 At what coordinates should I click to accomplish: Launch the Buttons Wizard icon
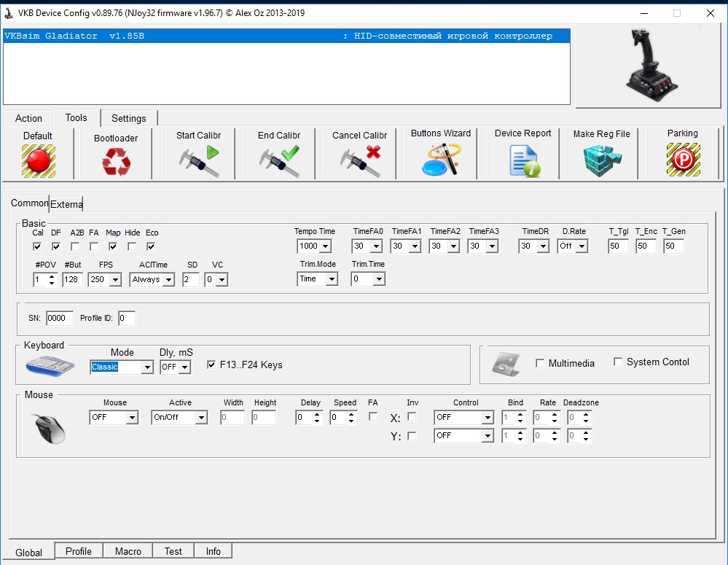(x=441, y=160)
